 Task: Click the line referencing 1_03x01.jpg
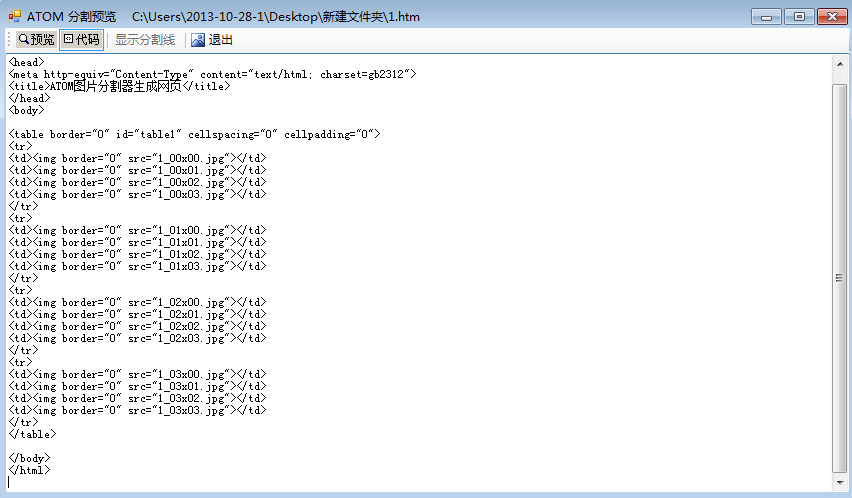(138, 386)
